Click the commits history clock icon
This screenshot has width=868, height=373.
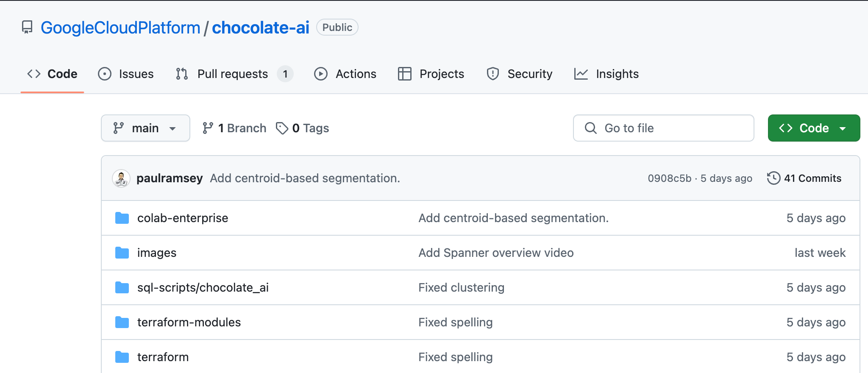click(x=773, y=178)
